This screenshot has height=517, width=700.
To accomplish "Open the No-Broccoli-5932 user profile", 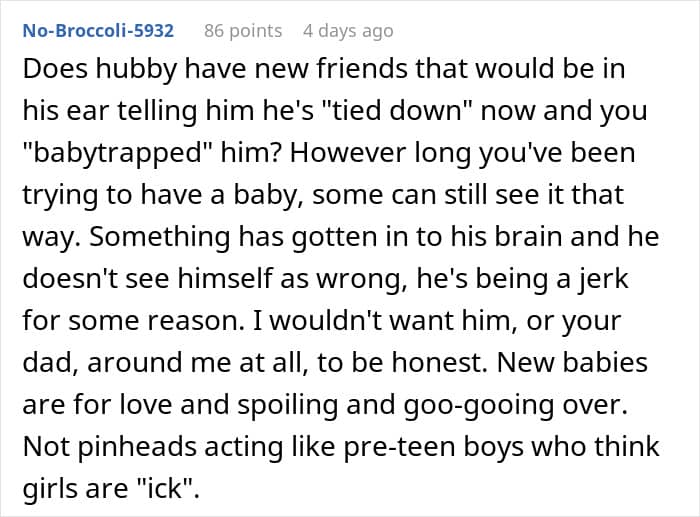I will click(x=97, y=31).
